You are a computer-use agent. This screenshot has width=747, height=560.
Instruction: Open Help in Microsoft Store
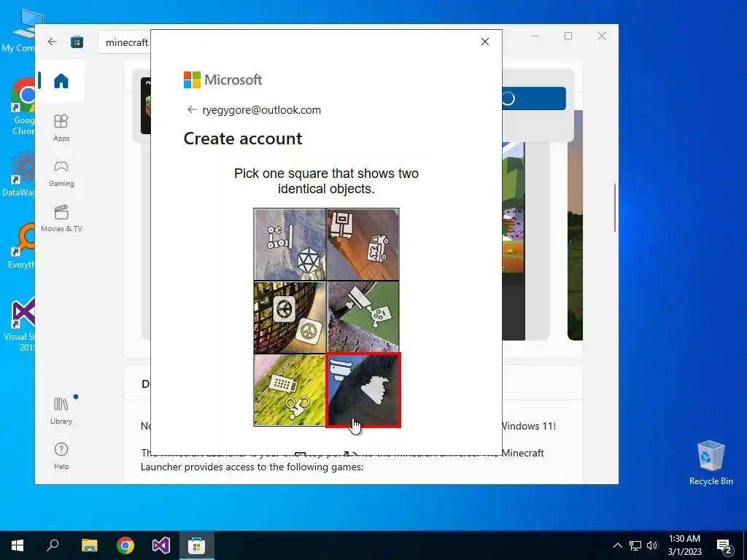(x=61, y=456)
